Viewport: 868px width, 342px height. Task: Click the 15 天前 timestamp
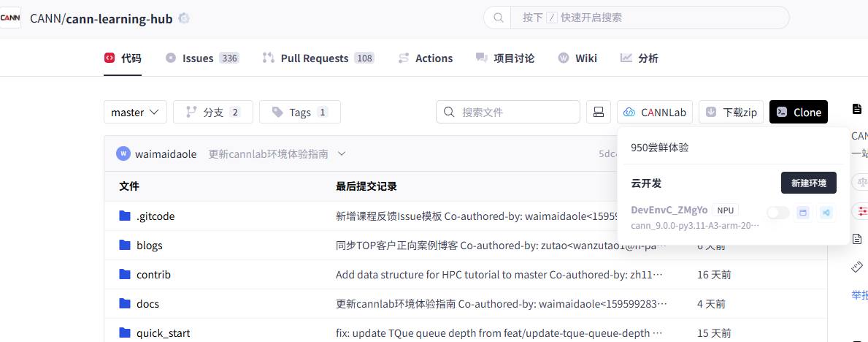pyautogui.click(x=714, y=334)
